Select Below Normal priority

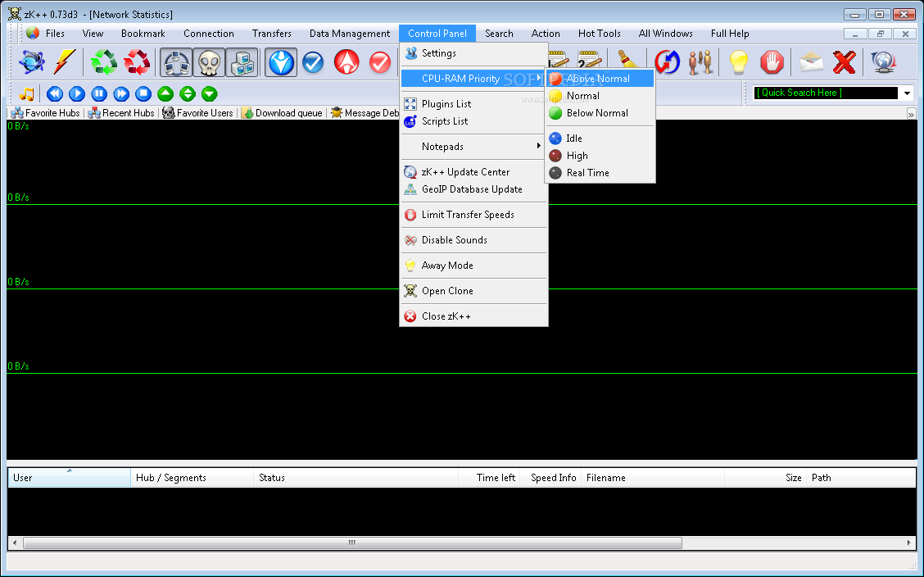(x=600, y=112)
